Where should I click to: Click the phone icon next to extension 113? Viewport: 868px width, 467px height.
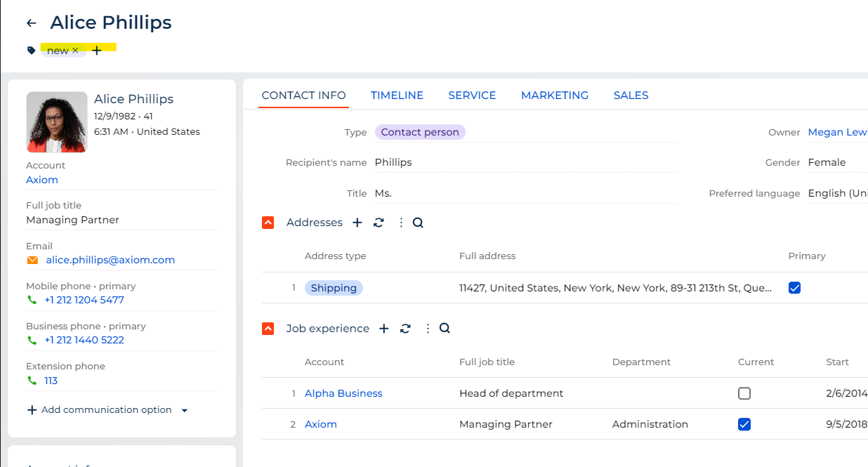[x=32, y=381]
